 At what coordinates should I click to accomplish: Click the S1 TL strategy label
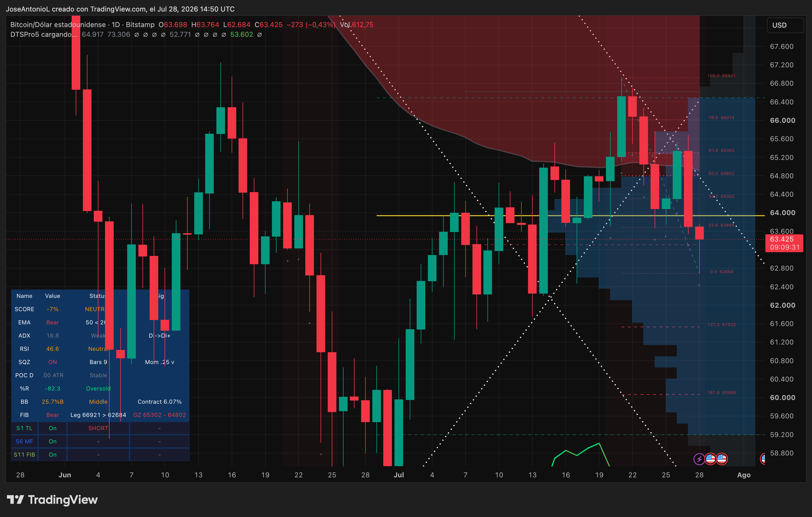[x=24, y=428]
